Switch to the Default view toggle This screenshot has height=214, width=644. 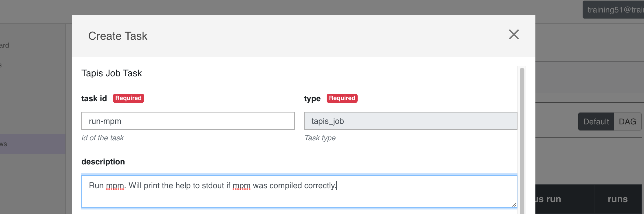click(x=596, y=121)
